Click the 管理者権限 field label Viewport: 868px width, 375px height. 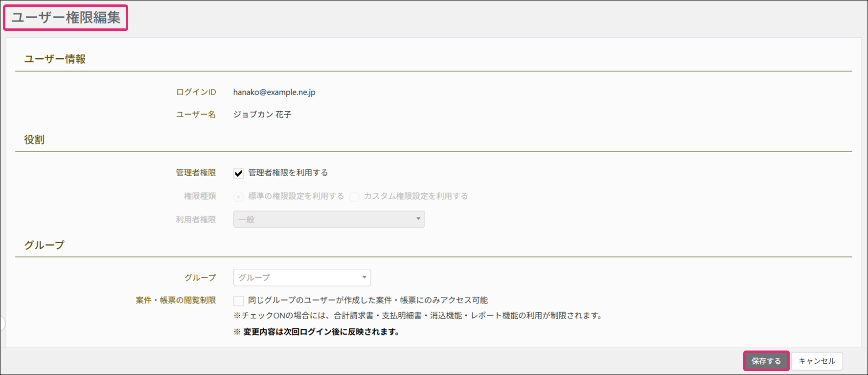(x=196, y=173)
